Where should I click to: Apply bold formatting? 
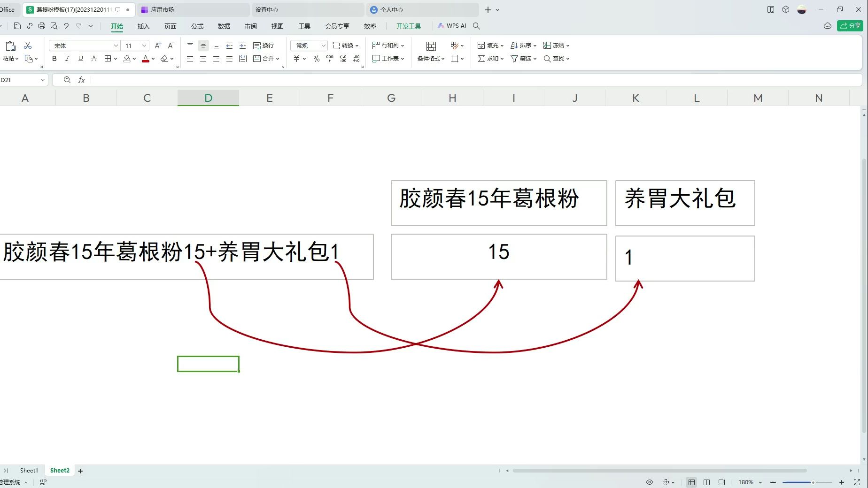click(x=54, y=59)
